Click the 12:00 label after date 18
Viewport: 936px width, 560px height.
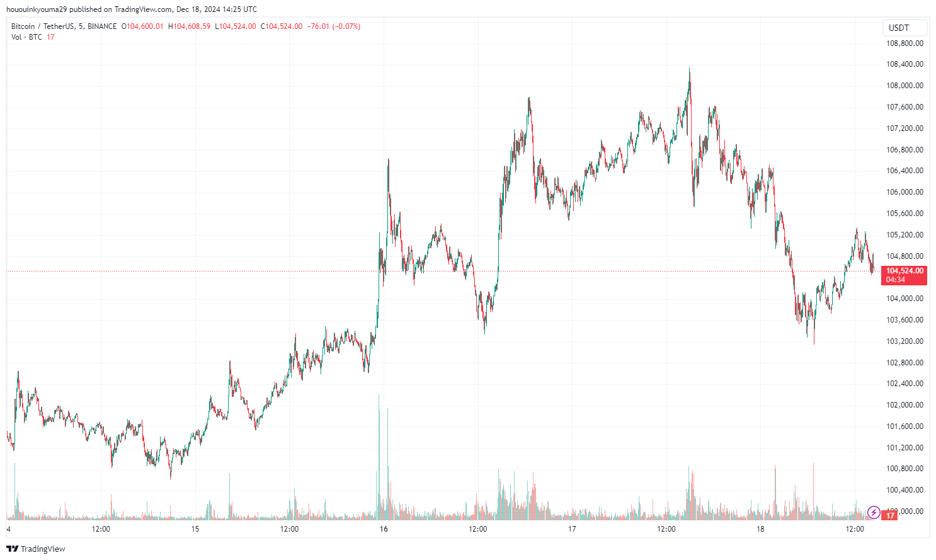click(x=855, y=529)
